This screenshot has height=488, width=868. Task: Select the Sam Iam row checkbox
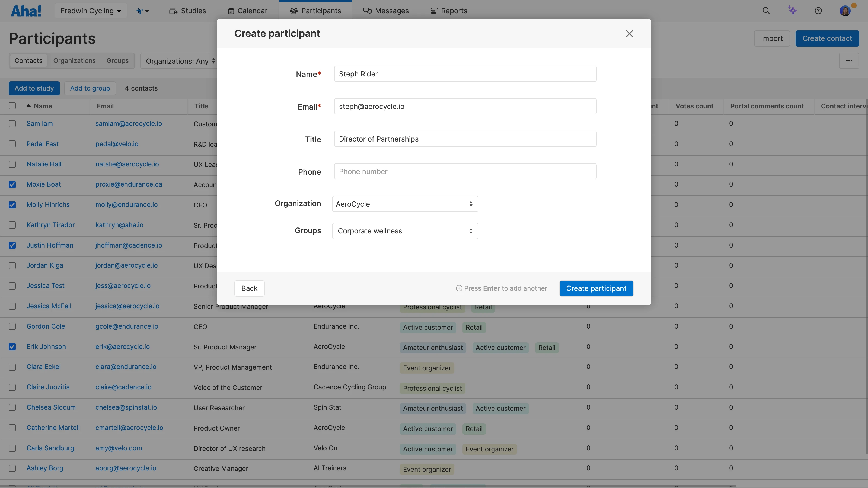click(x=12, y=124)
